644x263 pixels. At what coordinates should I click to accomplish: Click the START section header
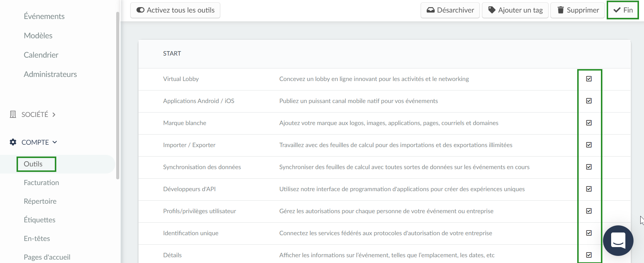click(x=172, y=54)
